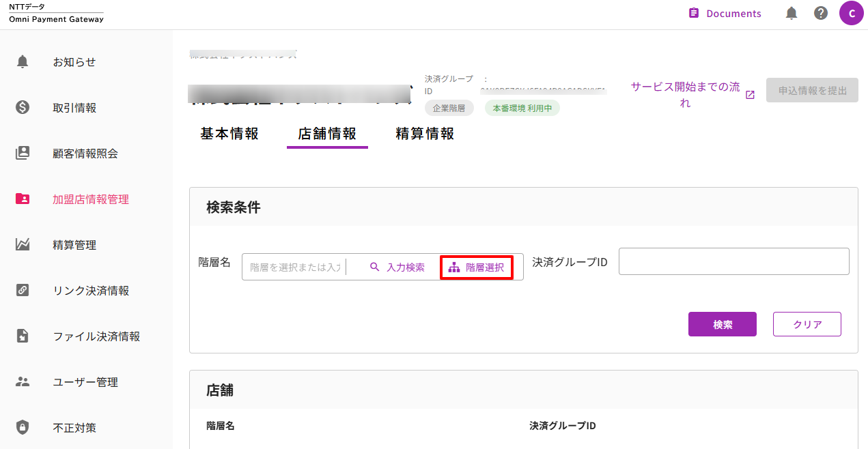This screenshot has height=449, width=868.
Task: Click the リンク決済情報 link icon
Action: coord(23,291)
